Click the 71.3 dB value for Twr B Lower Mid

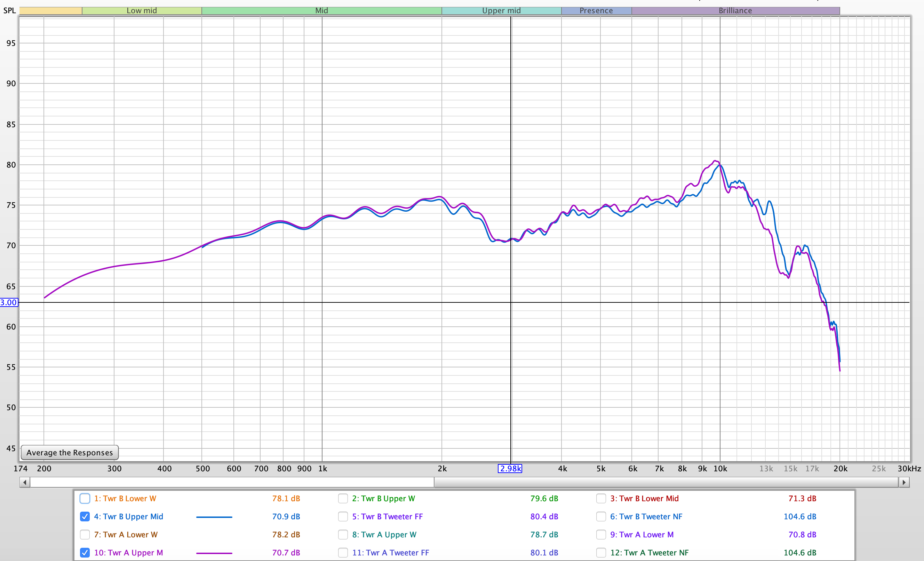802,498
